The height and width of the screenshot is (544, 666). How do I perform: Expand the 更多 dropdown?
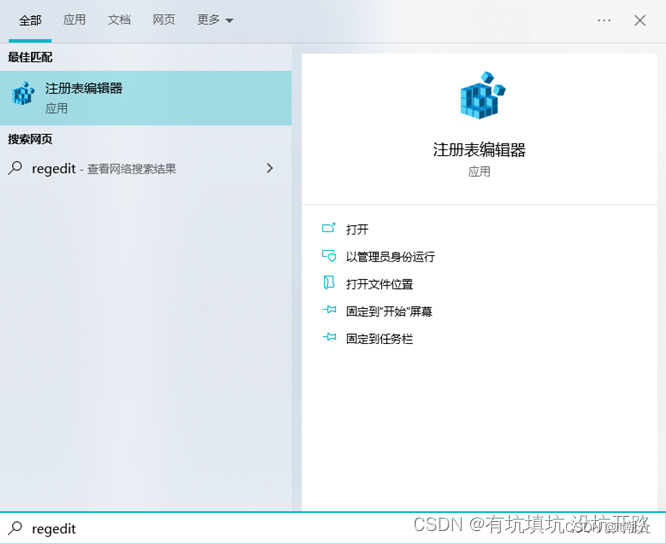coord(215,20)
